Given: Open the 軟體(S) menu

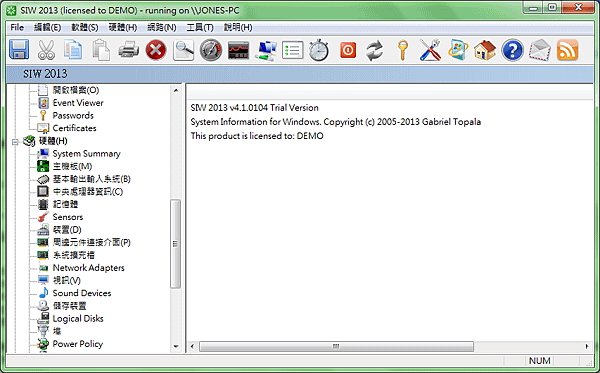Looking at the screenshot, I should click(x=85, y=28).
